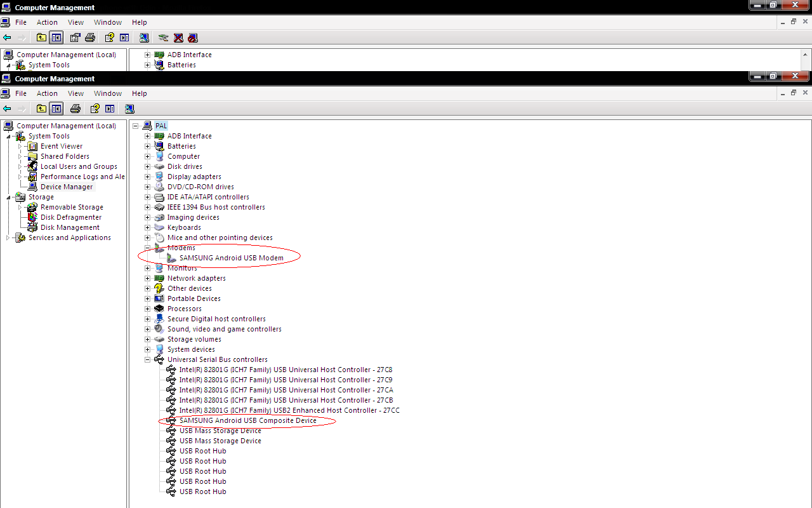Click the Other devices question-mark icon
812x508 pixels.
click(159, 288)
